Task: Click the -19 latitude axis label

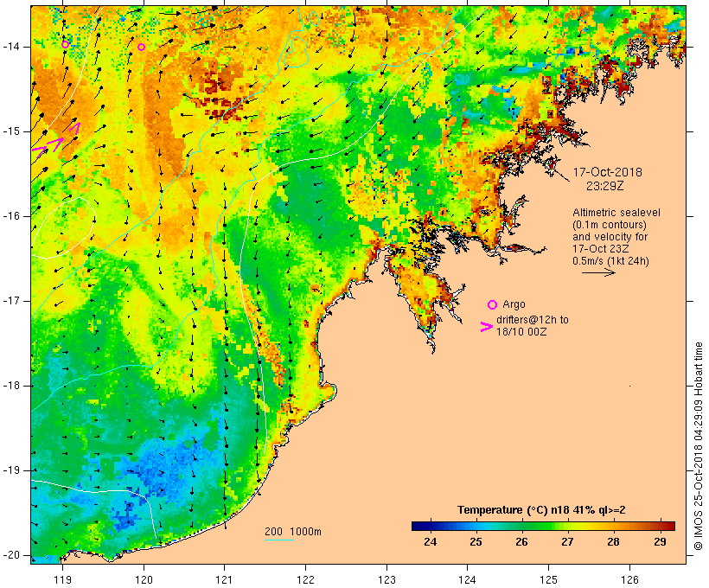Action: tap(11, 470)
